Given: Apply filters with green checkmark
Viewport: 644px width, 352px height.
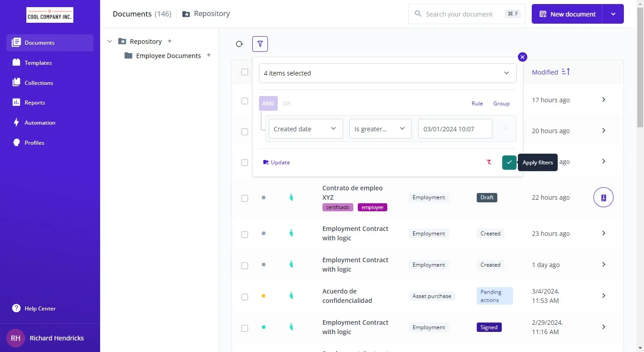Looking at the screenshot, I should (x=509, y=162).
